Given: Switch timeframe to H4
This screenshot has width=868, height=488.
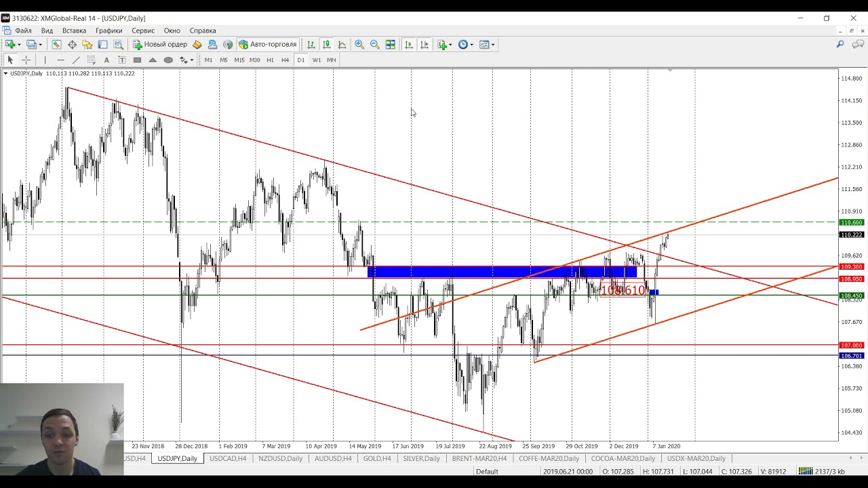Looking at the screenshot, I should (x=285, y=60).
